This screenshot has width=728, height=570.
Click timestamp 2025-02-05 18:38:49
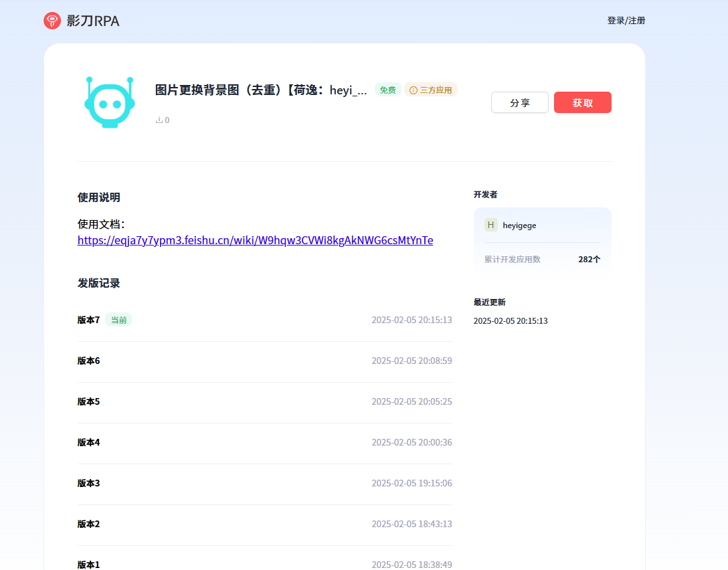(412, 565)
